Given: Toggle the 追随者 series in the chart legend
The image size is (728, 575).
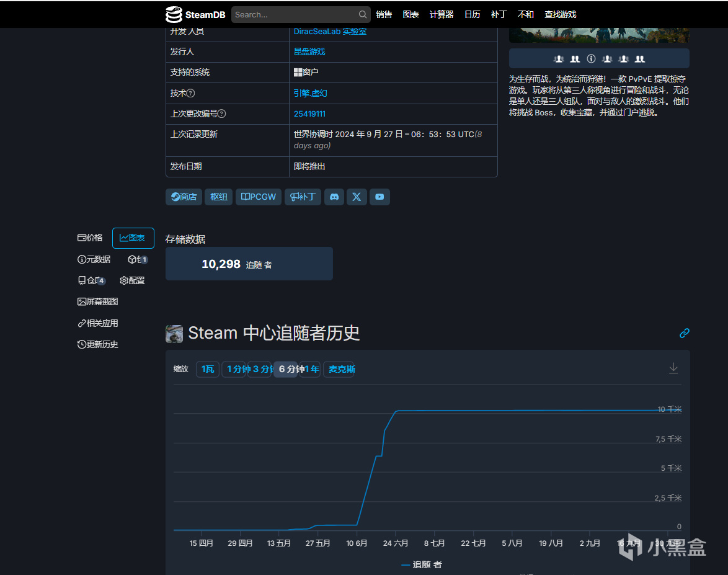Looking at the screenshot, I should [x=422, y=565].
